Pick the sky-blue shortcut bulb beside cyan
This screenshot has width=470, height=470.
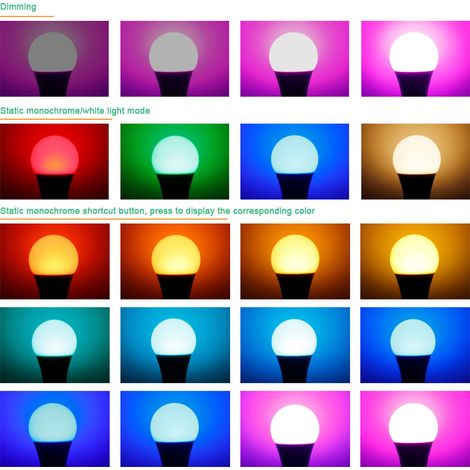(x=295, y=345)
